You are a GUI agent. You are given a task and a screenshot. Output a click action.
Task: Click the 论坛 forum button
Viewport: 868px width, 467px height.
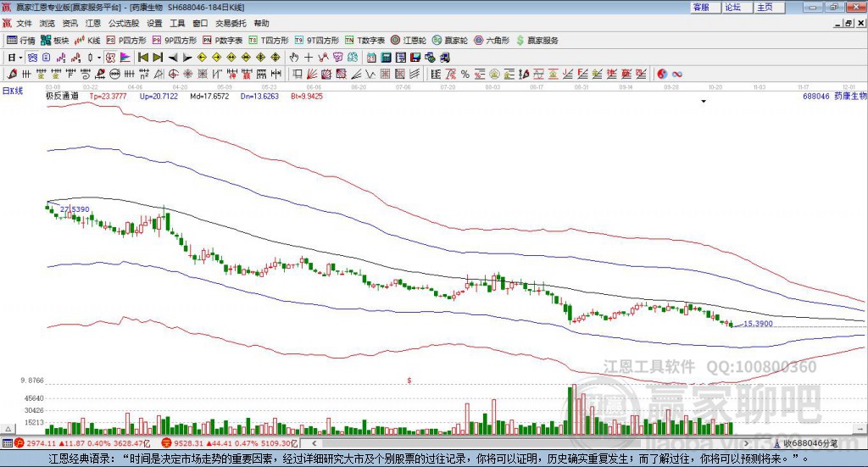[x=737, y=7]
